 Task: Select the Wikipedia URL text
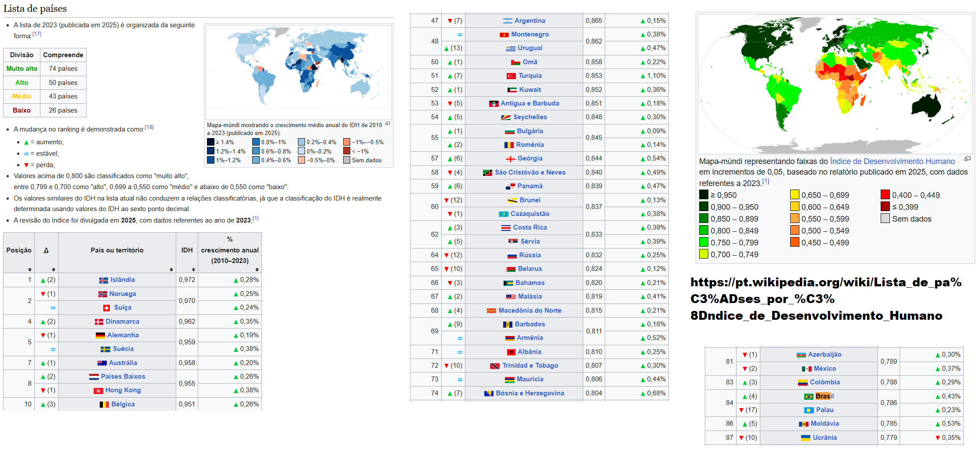pyautogui.click(x=826, y=299)
